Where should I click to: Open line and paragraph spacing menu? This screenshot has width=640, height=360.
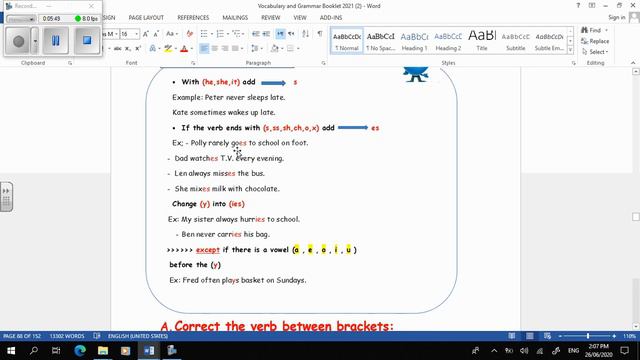[256, 49]
